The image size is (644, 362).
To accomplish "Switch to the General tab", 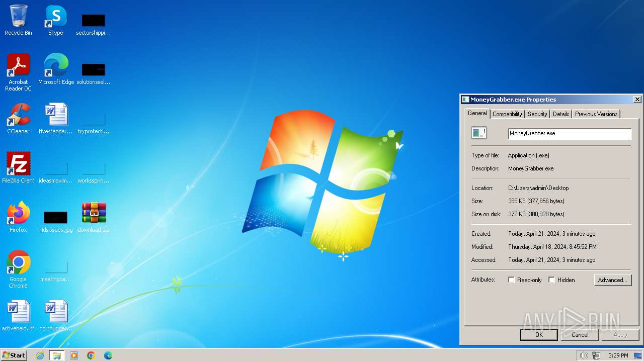I will click(477, 113).
